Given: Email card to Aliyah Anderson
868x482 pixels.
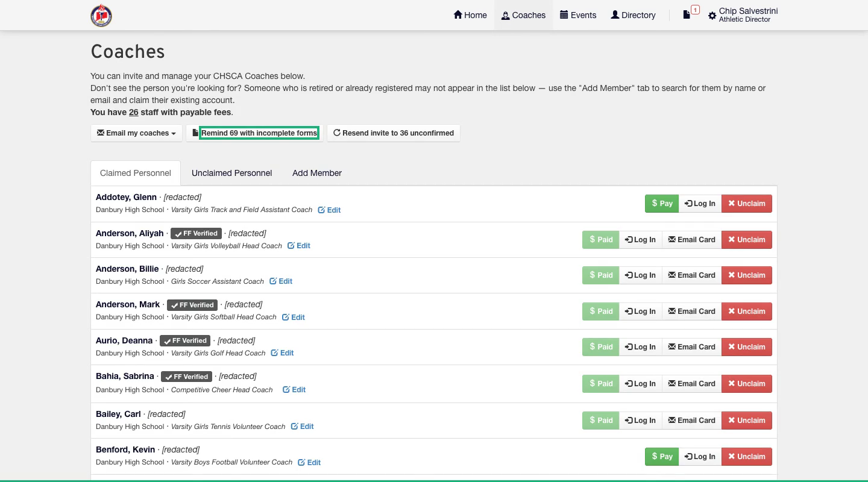Looking at the screenshot, I should click(691, 240).
